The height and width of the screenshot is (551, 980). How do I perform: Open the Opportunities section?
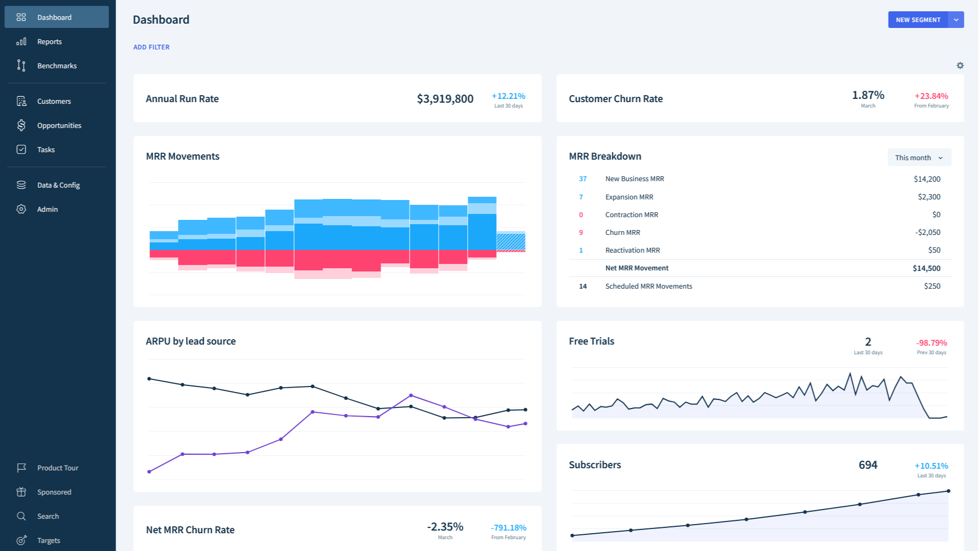pos(59,125)
